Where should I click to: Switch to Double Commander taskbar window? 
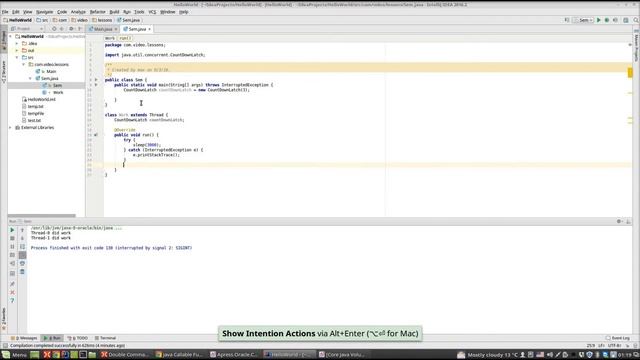tap(125, 355)
